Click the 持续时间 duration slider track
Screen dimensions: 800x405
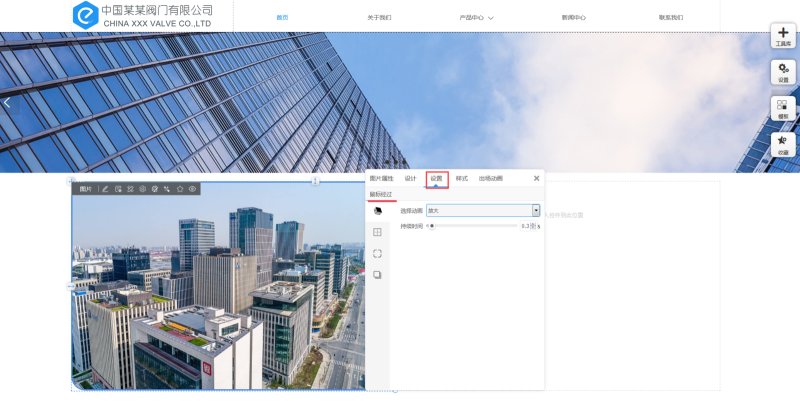[474, 226]
